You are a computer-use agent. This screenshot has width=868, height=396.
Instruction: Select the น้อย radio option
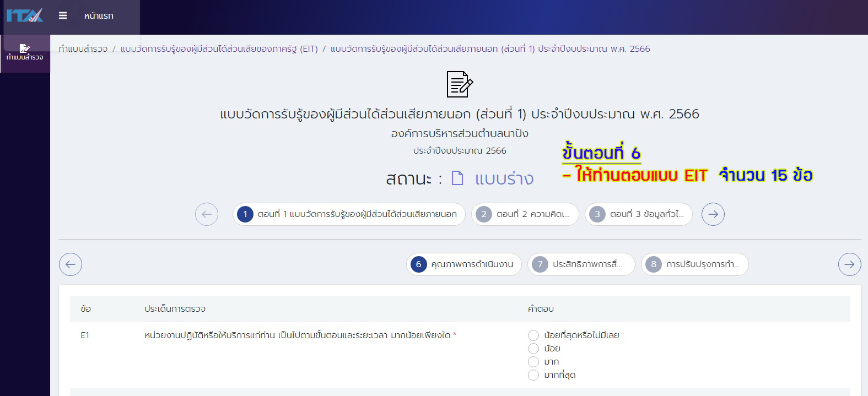pos(533,349)
